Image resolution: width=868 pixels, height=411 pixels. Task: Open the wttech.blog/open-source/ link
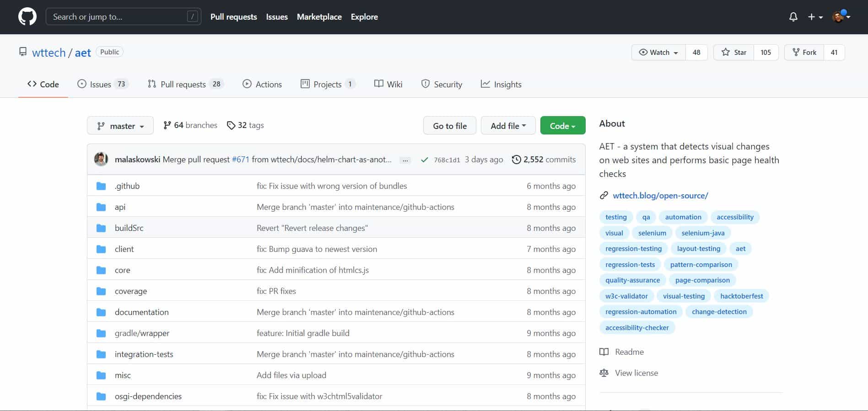click(660, 196)
